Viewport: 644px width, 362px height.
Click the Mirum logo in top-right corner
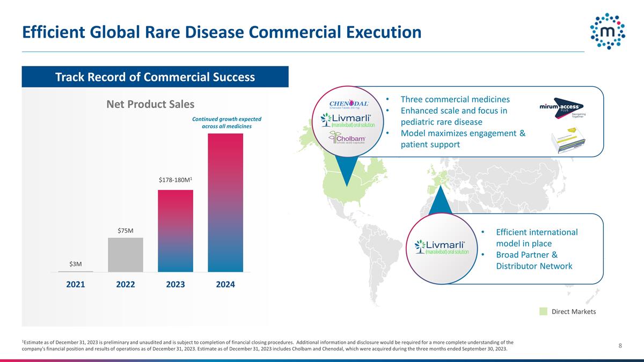[608, 31]
